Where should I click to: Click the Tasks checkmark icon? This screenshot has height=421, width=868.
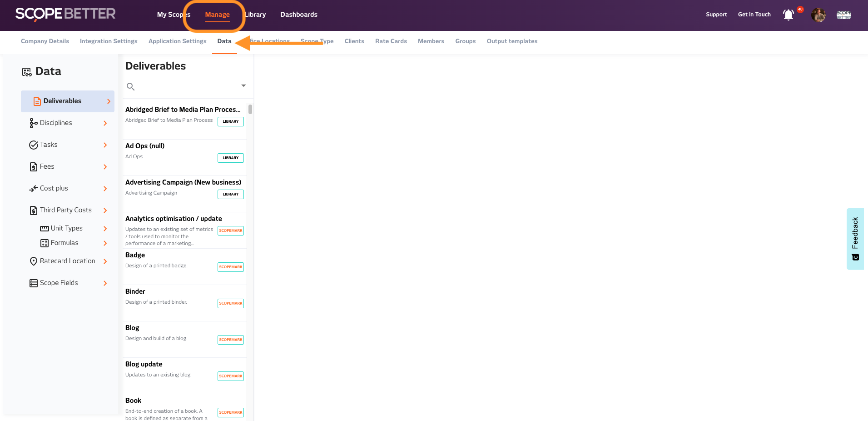pyautogui.click(x=33, y=145)
